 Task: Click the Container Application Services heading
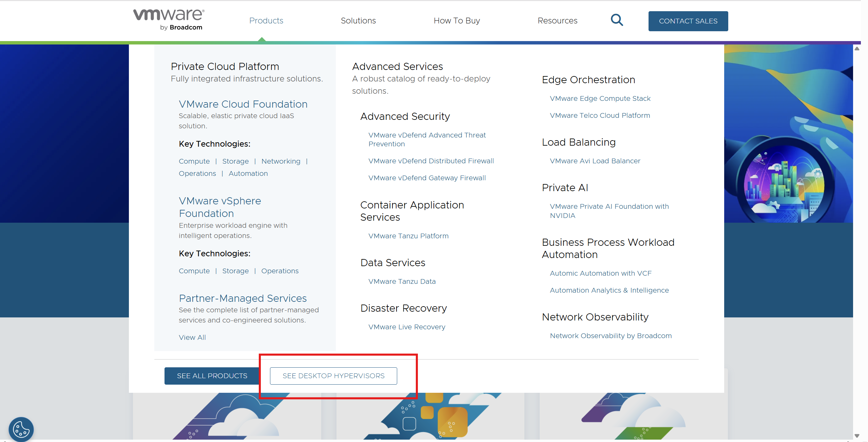[x=412, y=211]
